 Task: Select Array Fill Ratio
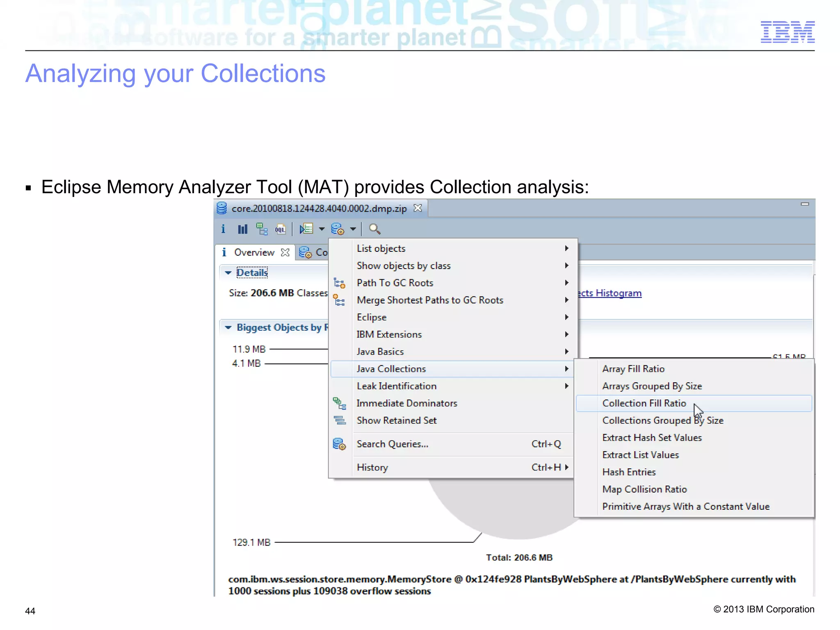[694, 369]
